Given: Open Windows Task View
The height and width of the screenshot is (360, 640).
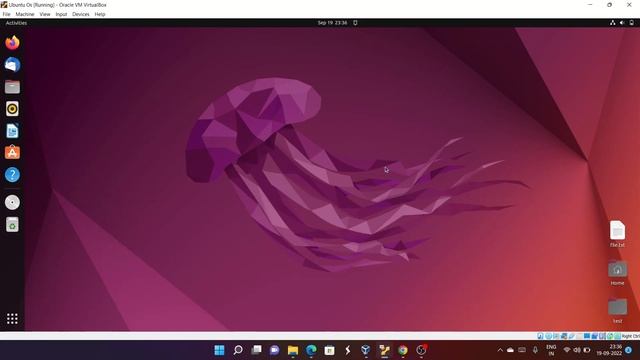Looking at the screenshot, I should tap(256, 350).
